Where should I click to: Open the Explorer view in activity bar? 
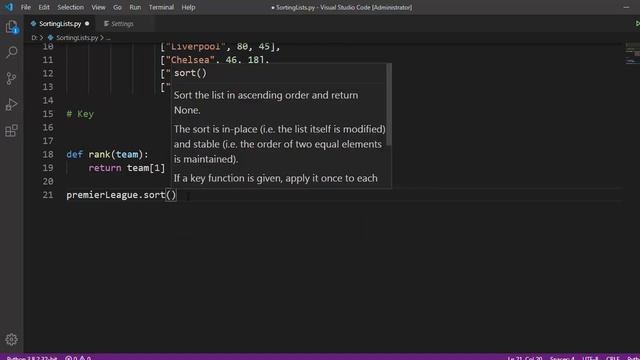point(11,27)
